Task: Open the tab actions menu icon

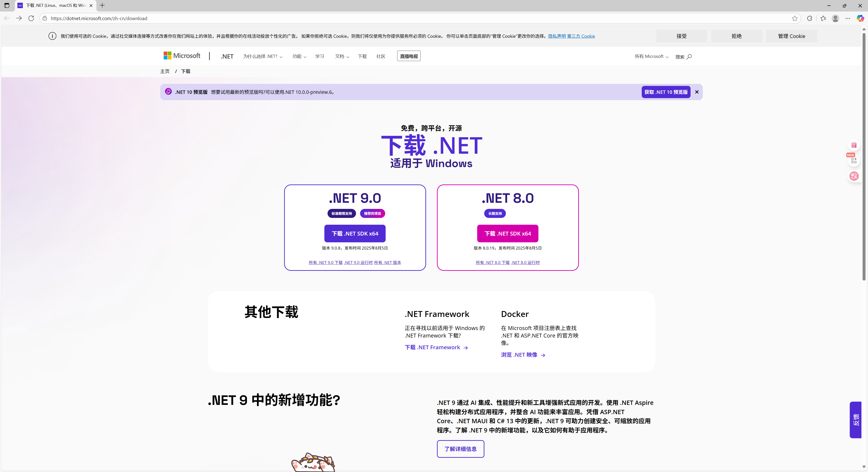Action: pos(7,5)
